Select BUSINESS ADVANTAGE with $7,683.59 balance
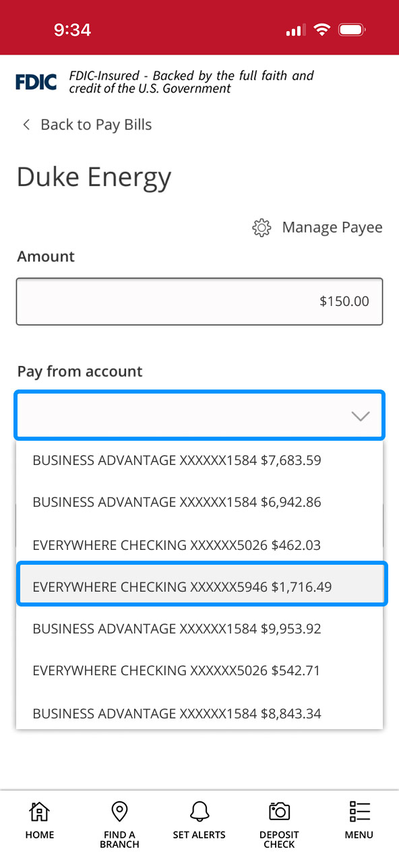This screenshot has width=399, height=868. [x=177, y=460]
